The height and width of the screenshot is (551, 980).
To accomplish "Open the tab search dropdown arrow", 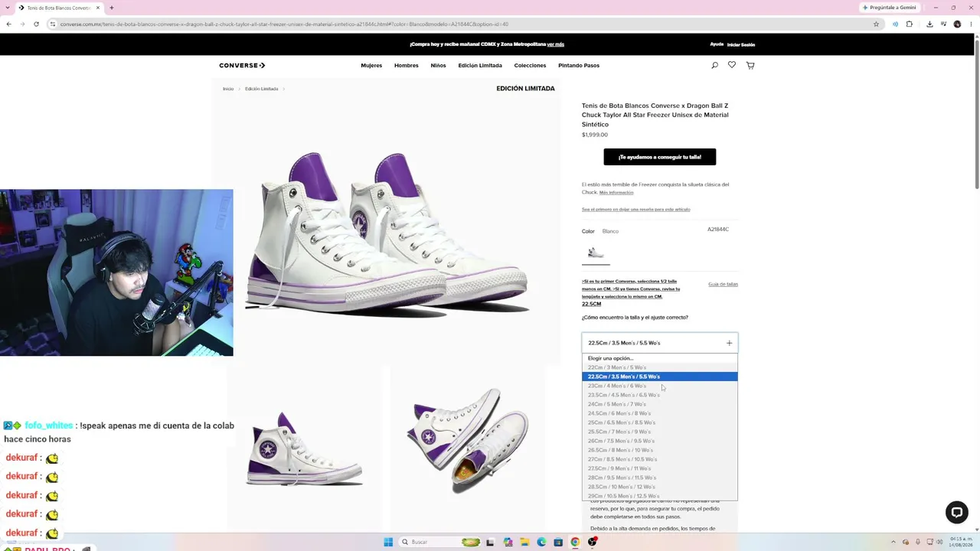I will (8, 8).
